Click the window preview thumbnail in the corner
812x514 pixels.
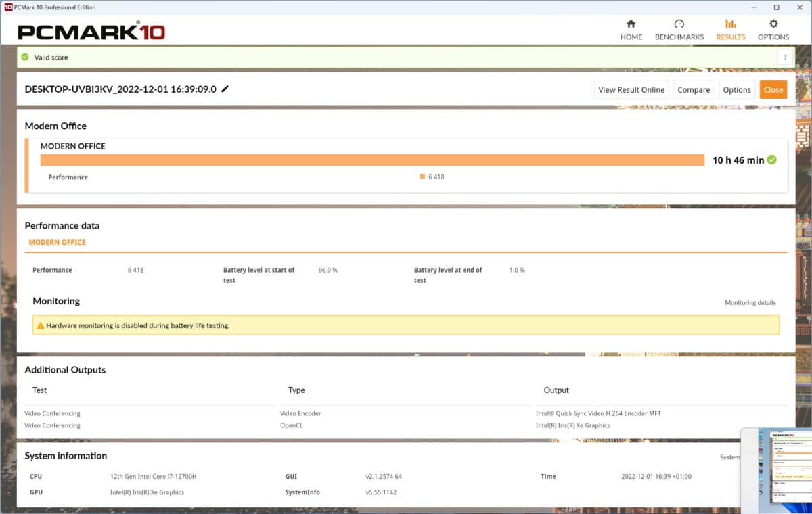776,470
